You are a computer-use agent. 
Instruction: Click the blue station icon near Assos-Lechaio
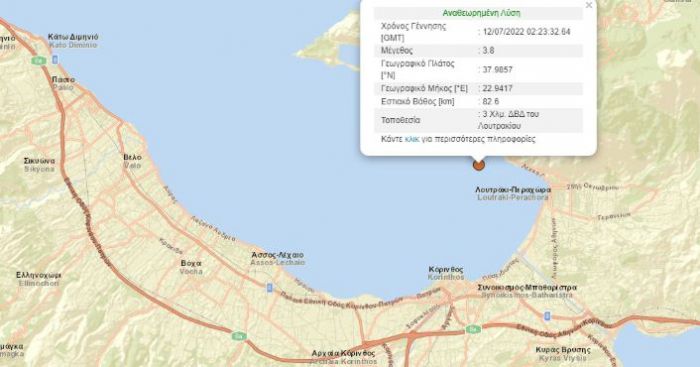(270, 288)
